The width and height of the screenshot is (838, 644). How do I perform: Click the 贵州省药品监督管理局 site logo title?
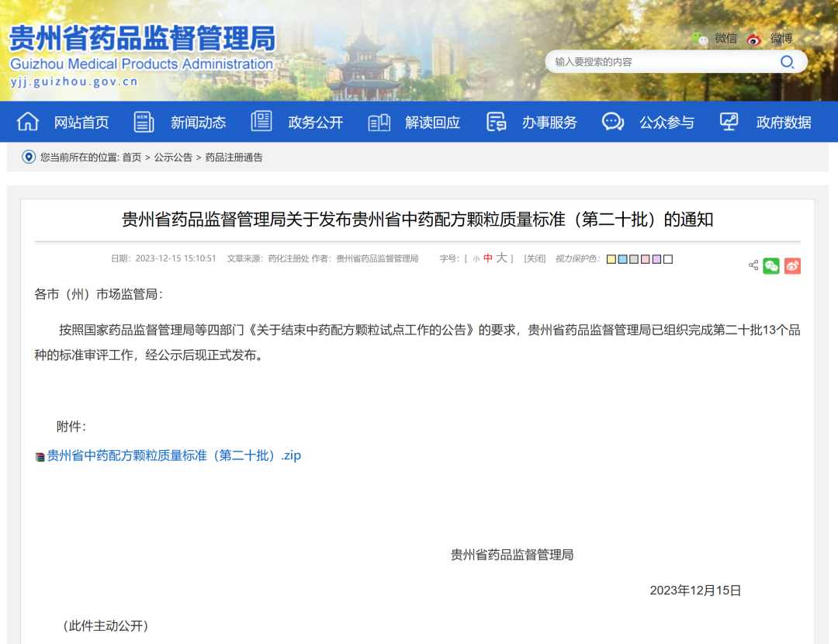pos(143,39)
